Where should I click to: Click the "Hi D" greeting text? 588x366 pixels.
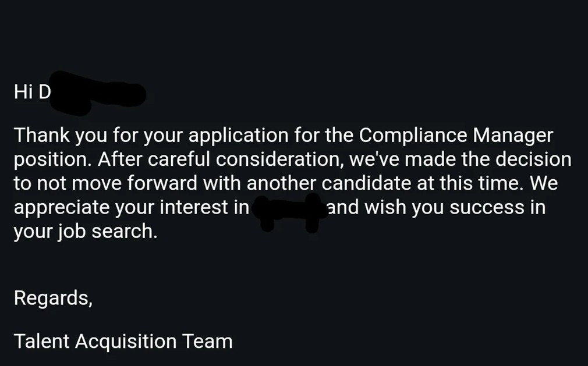(33, 93)
